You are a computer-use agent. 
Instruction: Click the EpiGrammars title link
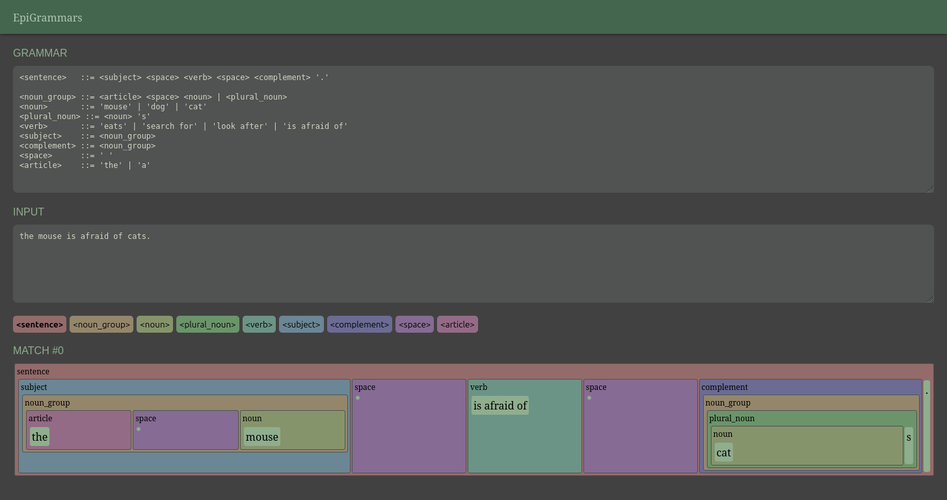(48, 18)
